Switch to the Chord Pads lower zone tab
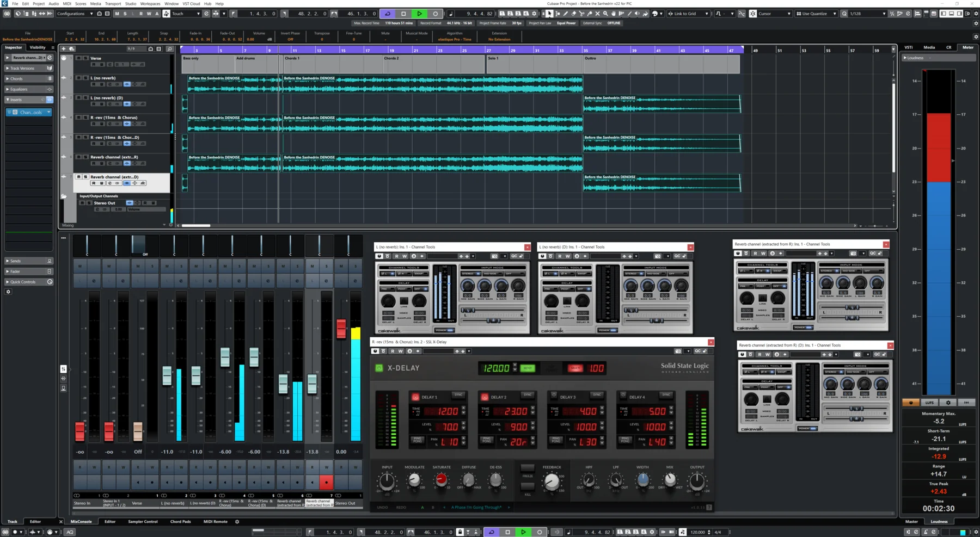The width and height of the screenshot is (980, 537). point(180,521)
